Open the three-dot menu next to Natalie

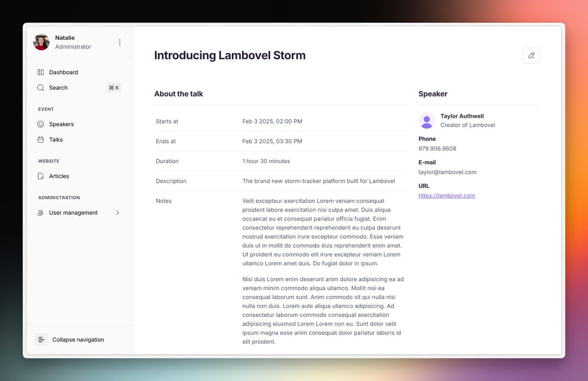[120, 43]
